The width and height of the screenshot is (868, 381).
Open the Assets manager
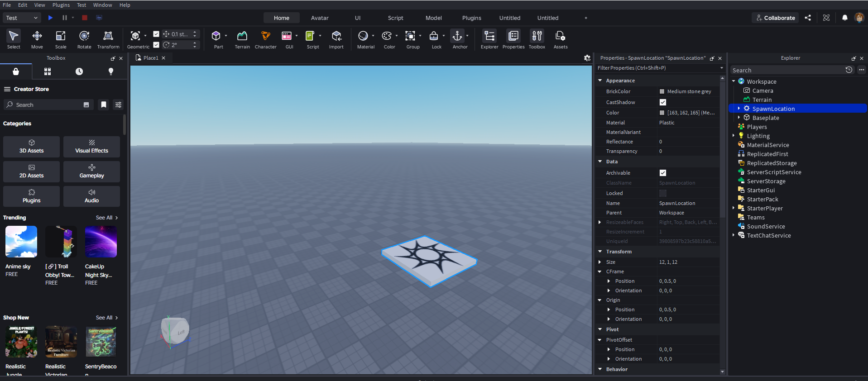(561, 39)
